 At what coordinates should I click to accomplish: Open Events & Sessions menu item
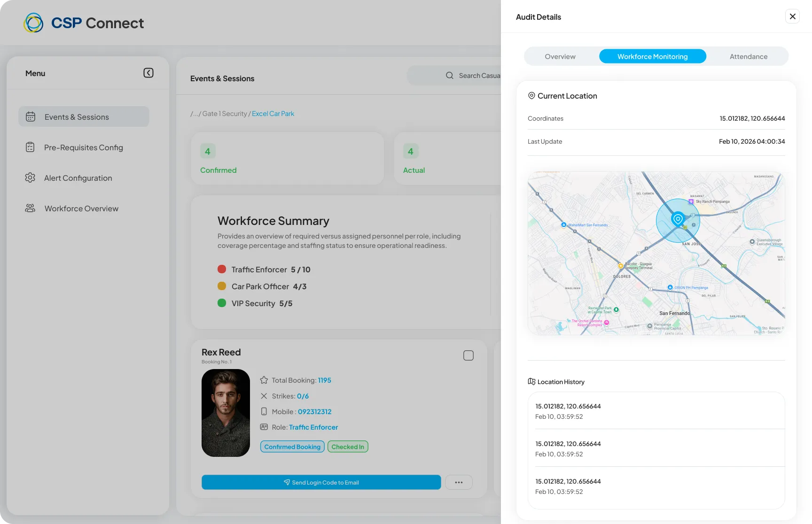(x=84, y=116)
